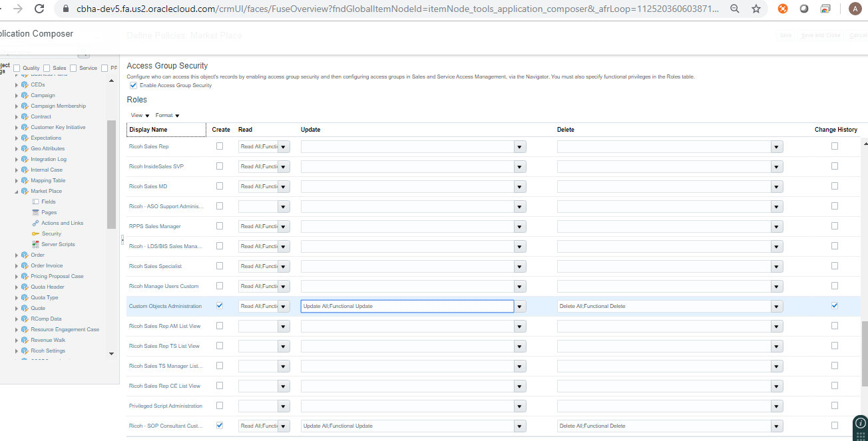Open the orange circular browser extension
Image resolution: width=868 pixels, height=441 pixels.
point(783,9)
